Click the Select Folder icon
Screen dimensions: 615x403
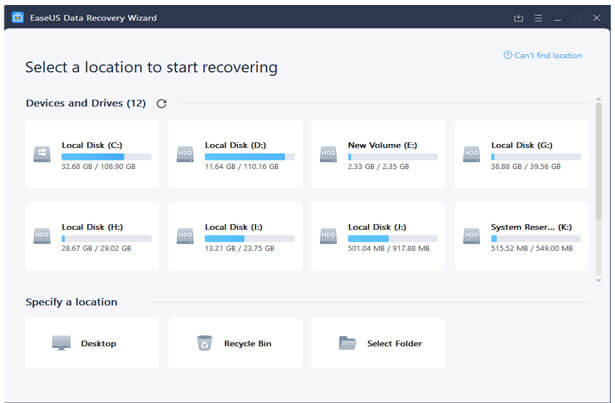(348, 343)
